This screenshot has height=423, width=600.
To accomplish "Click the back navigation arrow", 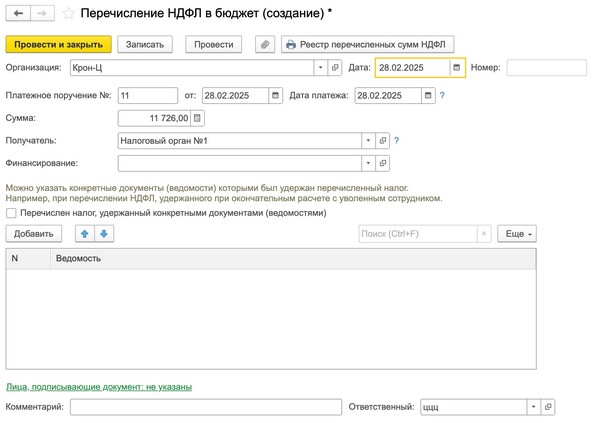I will pos(18,15).
